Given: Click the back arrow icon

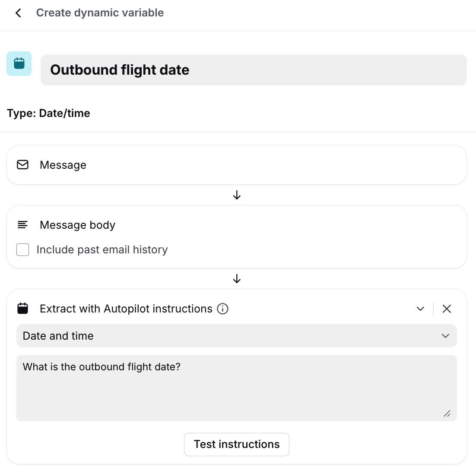Looking at the screenshot, I should click(18, 13).
